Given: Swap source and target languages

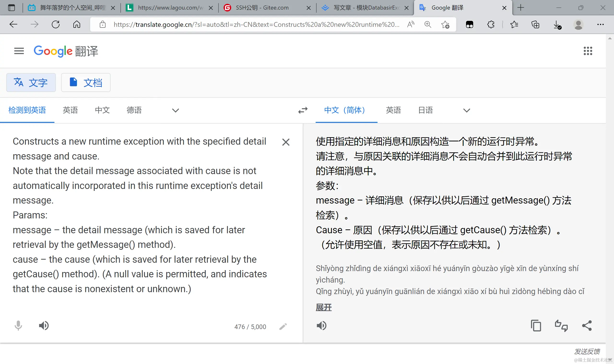Looking at the screenshot, I should click(303, 110).
